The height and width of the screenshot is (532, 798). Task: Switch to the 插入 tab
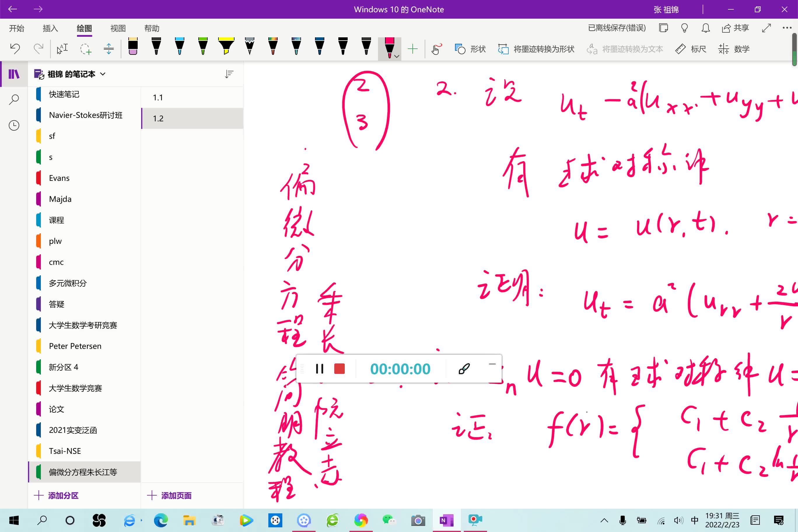coord(50,28)
